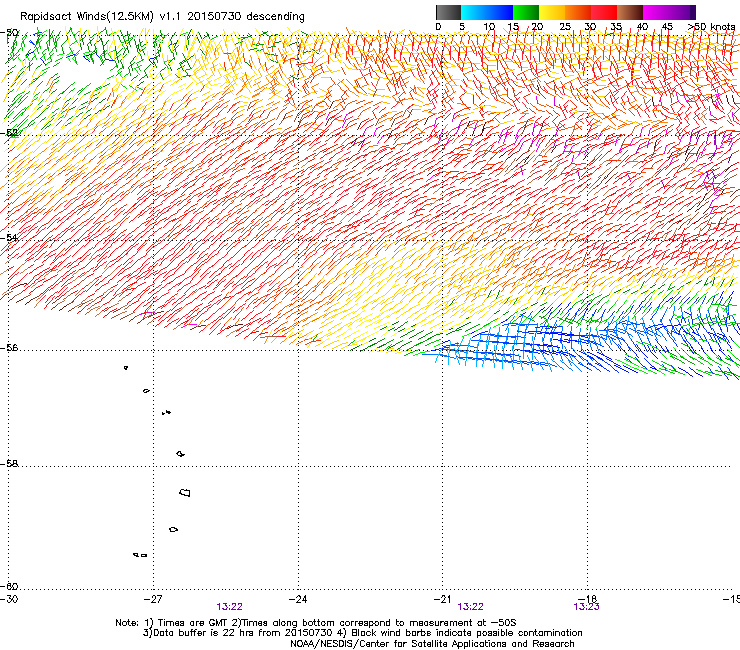Click the cyan-blue 5-15 knots legend swatch

pyautogui.click(x=487, y=12)
